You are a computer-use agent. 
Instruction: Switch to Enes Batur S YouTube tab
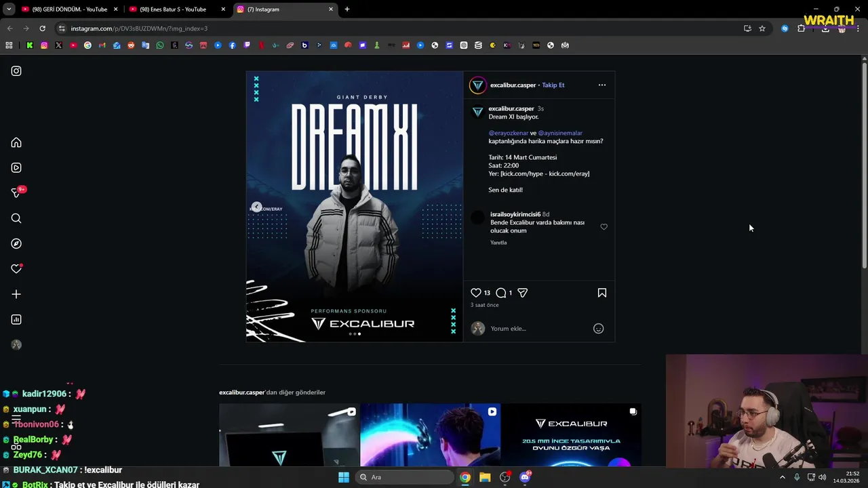(x=178, y=9)
